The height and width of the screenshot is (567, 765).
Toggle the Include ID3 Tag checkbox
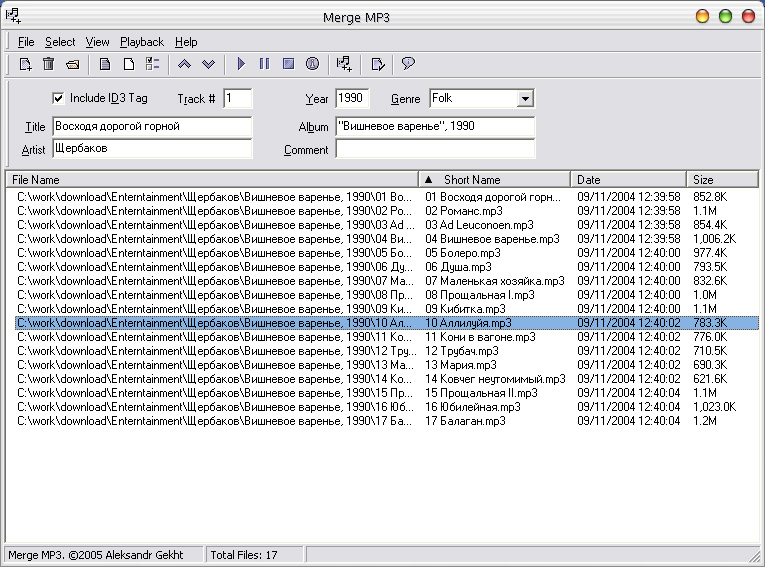point(58,98)
